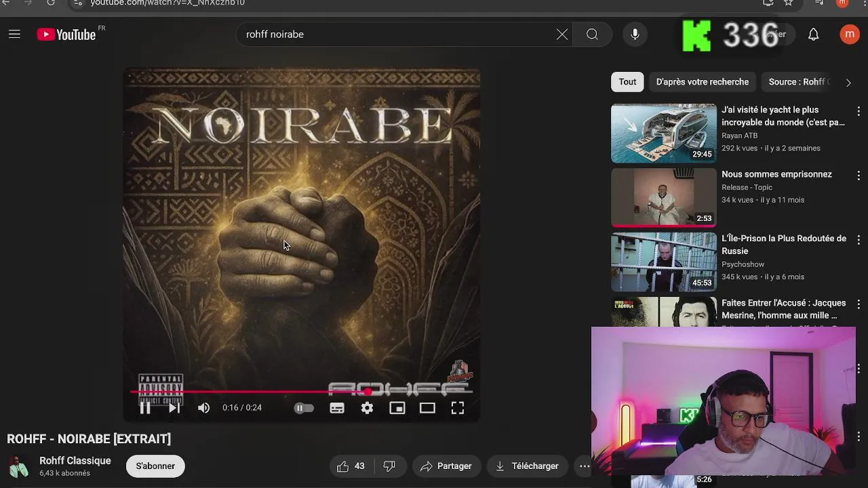Open options menu for yacht video

click(x=859, y=111)
